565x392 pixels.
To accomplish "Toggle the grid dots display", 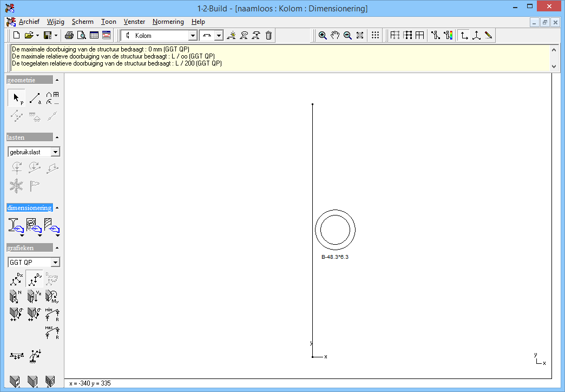I will (375, 36).
